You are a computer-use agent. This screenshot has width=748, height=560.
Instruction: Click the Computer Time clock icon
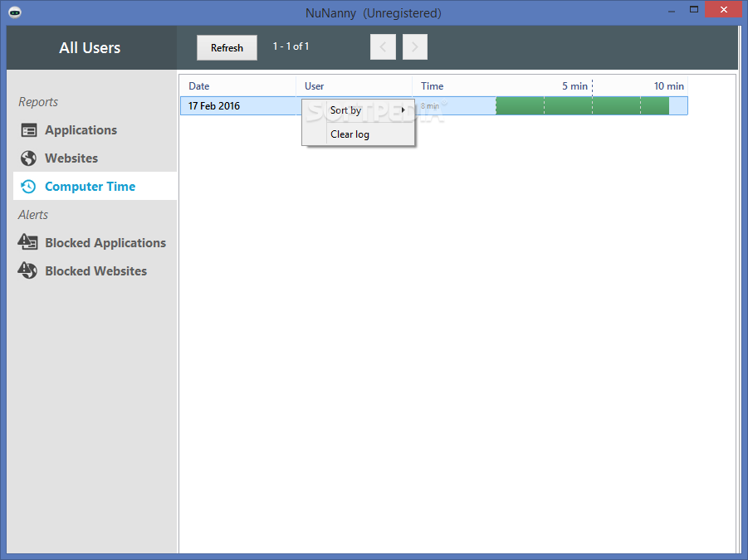pos(28,187)
